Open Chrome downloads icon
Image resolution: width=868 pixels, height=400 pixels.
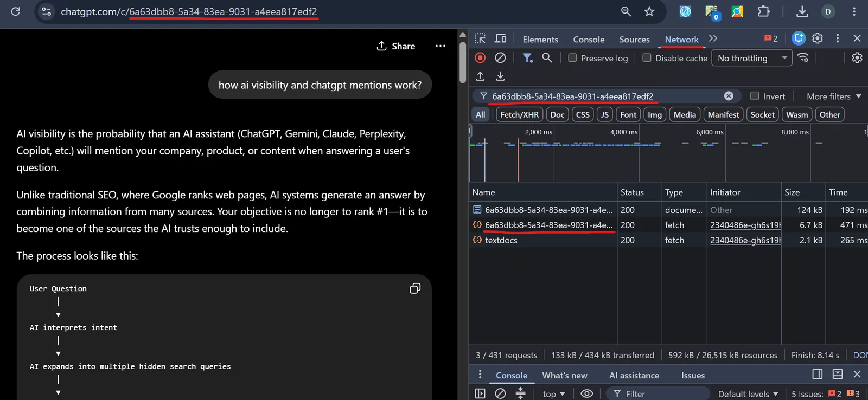[802, 11]
